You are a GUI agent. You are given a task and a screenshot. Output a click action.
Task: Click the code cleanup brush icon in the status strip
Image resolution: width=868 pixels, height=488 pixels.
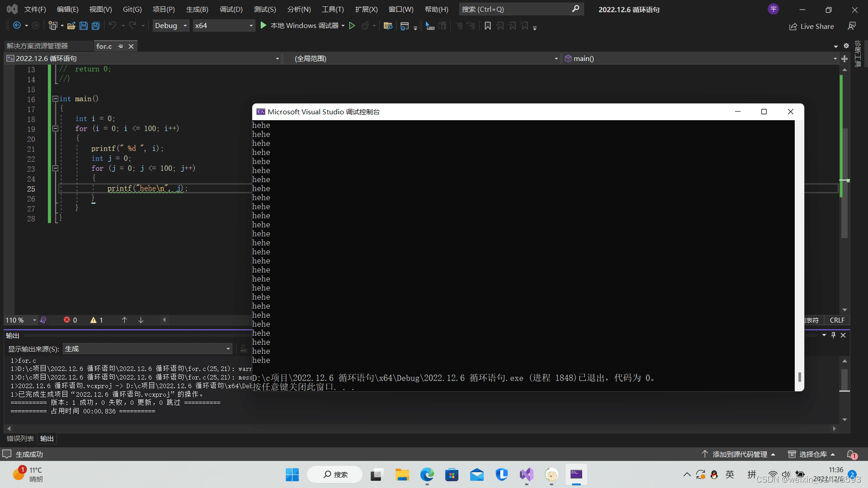[x=43, y=320]
